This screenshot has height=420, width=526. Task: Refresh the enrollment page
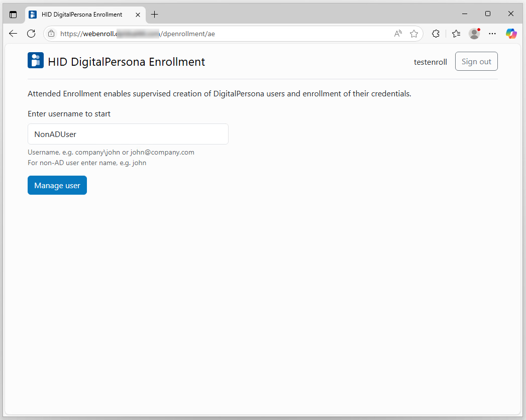tap(31, 34)
